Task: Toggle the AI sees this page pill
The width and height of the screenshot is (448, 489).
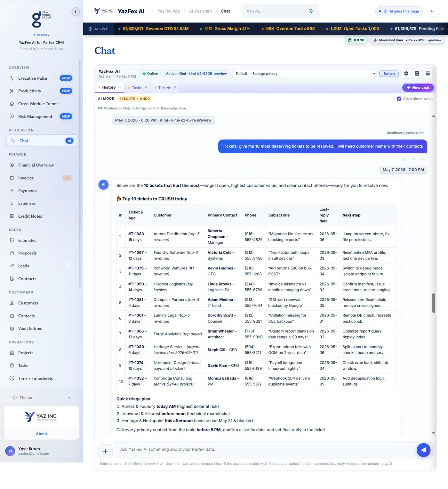Action: 399,11
